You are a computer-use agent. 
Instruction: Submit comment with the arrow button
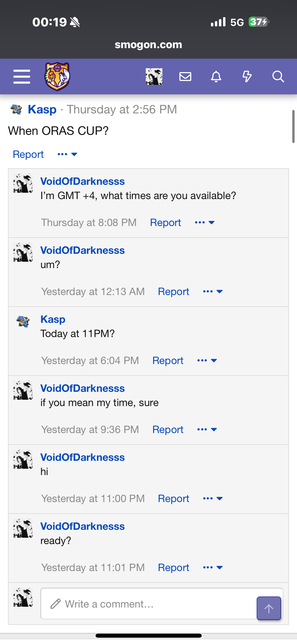point(268,608)
